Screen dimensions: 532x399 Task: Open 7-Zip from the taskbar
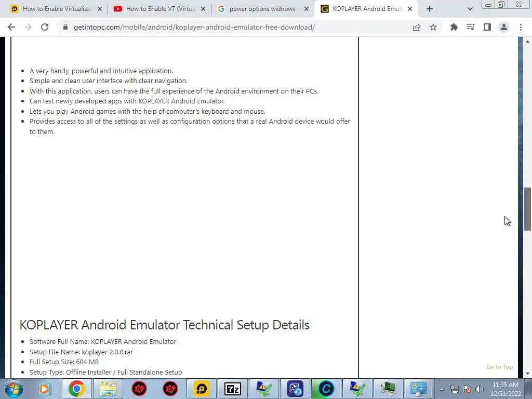pos(232,389)
